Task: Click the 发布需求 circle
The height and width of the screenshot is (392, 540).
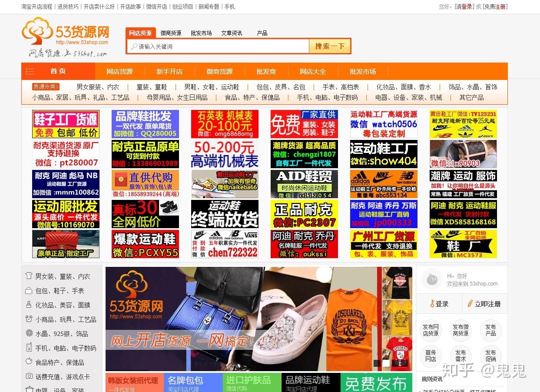Action: 460,355
